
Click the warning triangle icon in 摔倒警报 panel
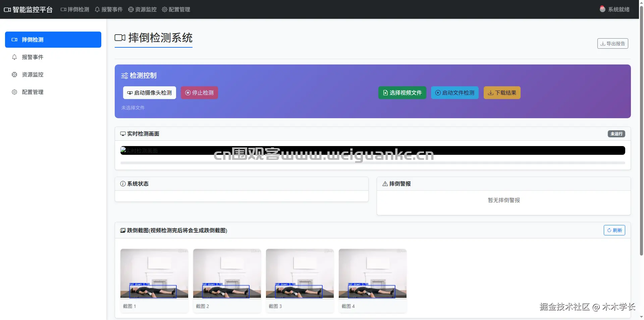point(384,184)
